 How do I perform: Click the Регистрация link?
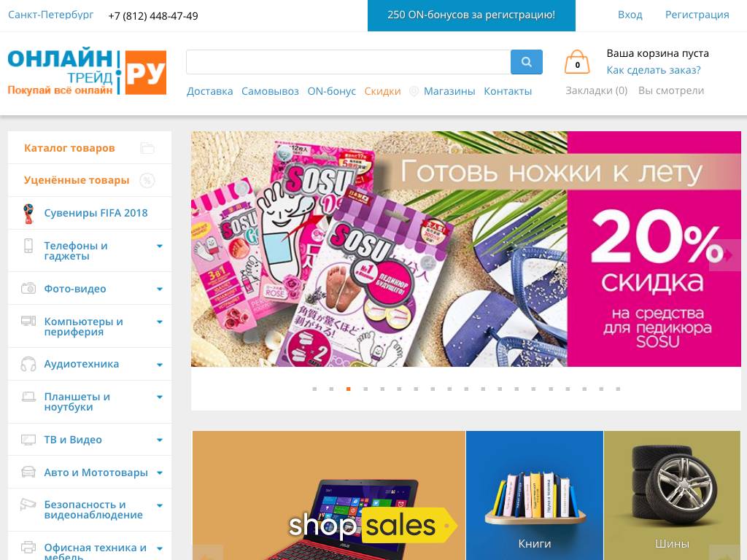pos(697,15)
